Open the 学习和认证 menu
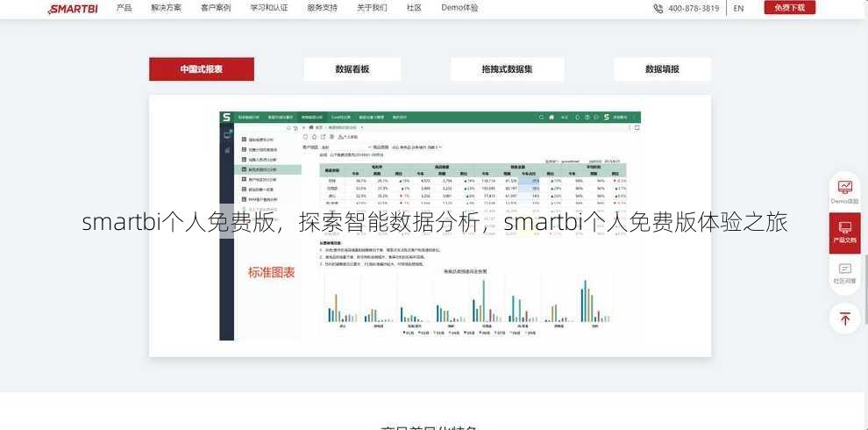 [x=269, y=8]
